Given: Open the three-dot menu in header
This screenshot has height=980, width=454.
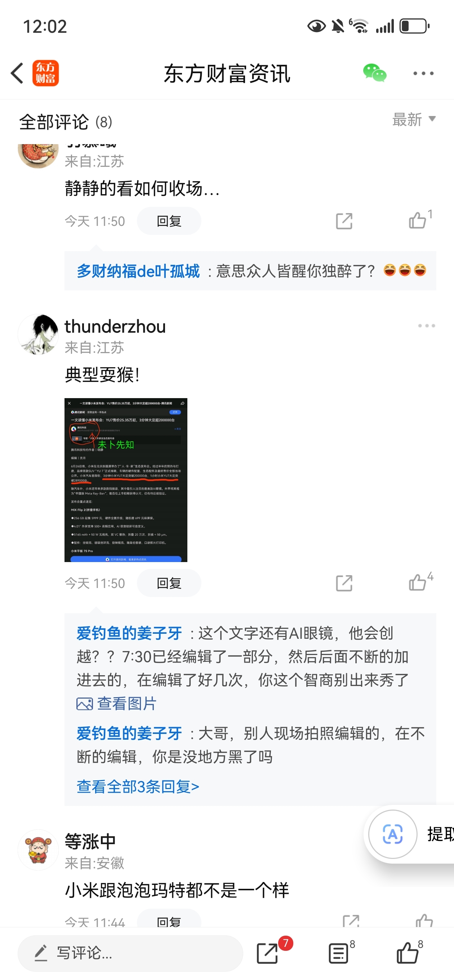Looking at the screenshot, I should click(x=424, y=73).
